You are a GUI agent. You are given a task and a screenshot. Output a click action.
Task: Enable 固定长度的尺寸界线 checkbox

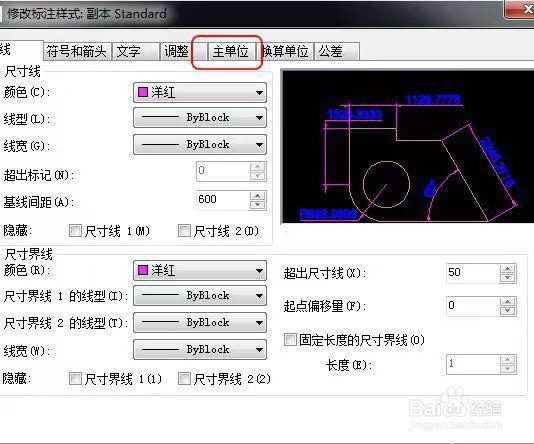(290, 339)
